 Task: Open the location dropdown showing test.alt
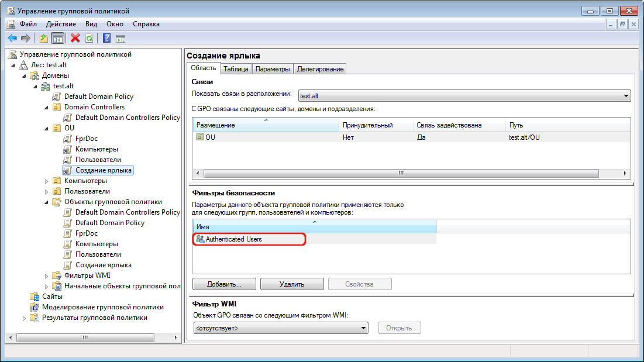[x=464, y=96]
